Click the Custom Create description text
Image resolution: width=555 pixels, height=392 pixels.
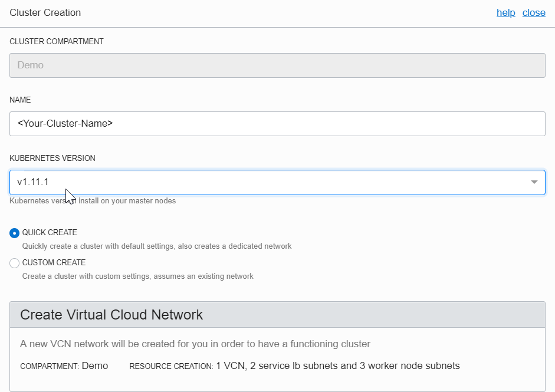point(138,276)
